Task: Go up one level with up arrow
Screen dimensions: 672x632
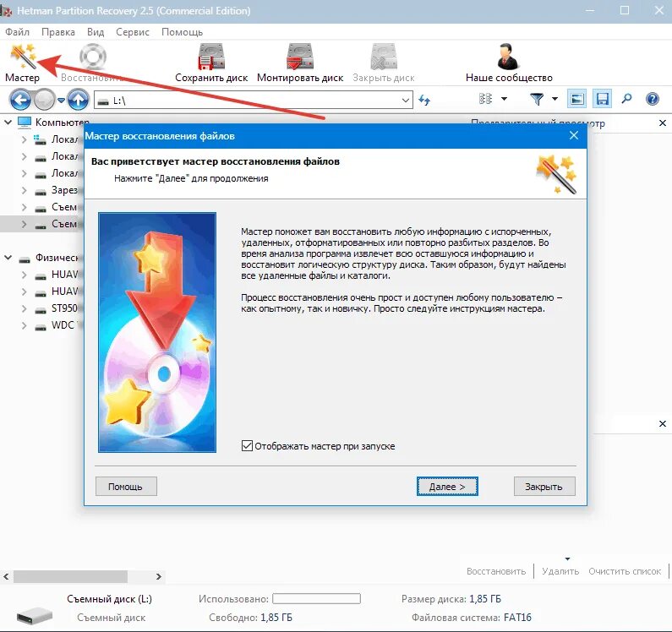Action: (78, 101)
